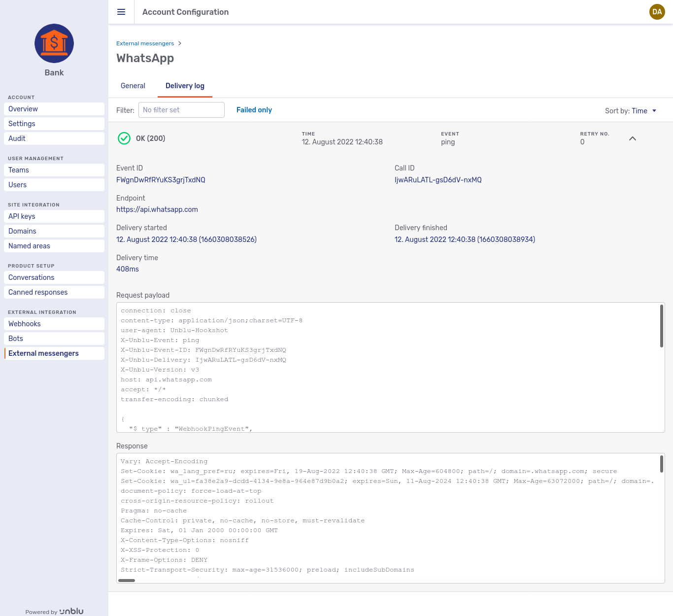Follow the External messengers breadcrumb link
The image size is (673, 616).
click(145, 43)
